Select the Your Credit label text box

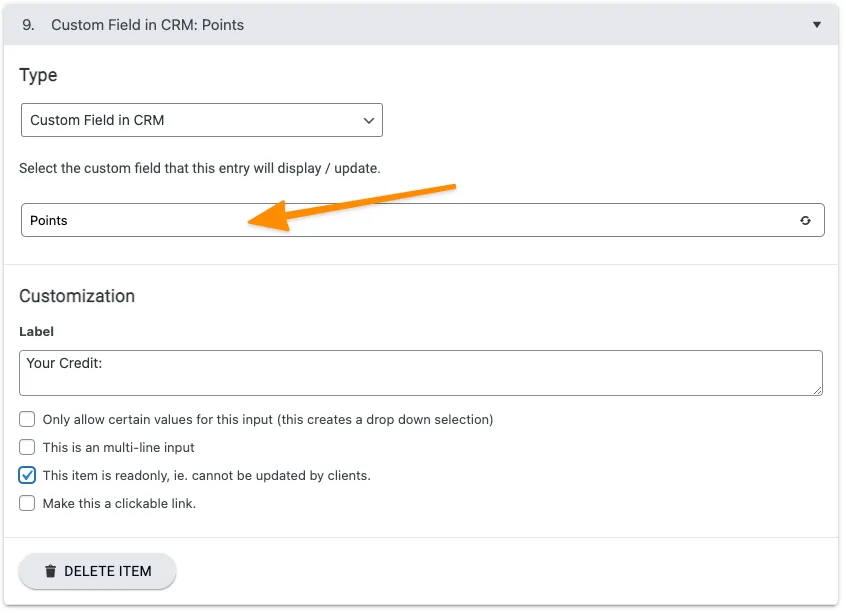point(420,370)
